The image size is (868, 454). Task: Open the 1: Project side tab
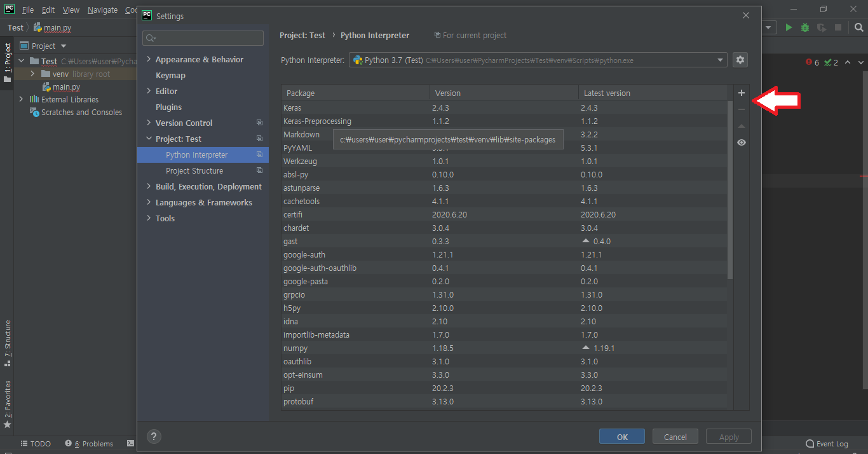click(8, 63)
